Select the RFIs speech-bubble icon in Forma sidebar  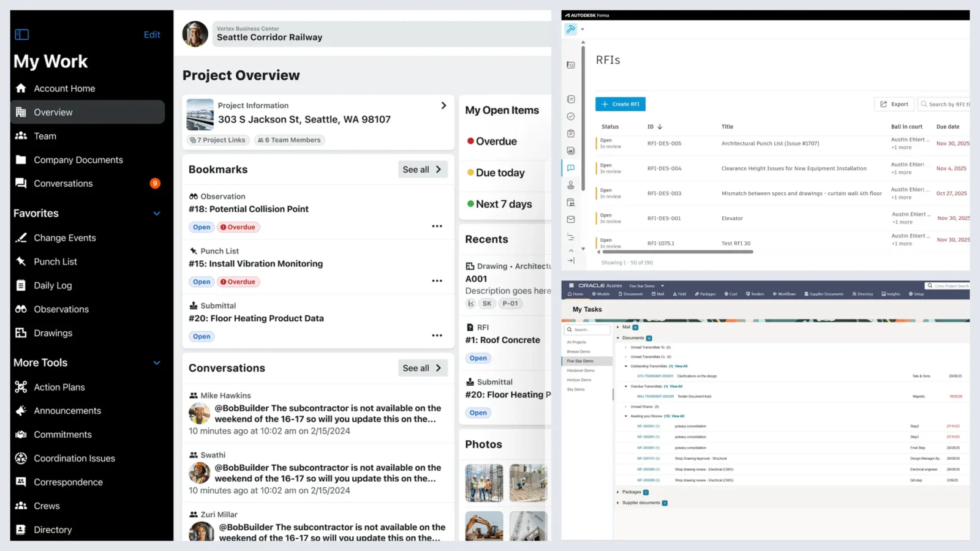pos(571,168)
